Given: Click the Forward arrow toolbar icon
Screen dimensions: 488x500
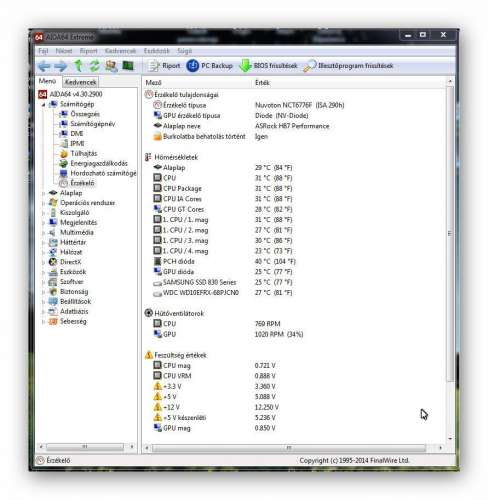Looking at the screenshot, I should (61, 66).
